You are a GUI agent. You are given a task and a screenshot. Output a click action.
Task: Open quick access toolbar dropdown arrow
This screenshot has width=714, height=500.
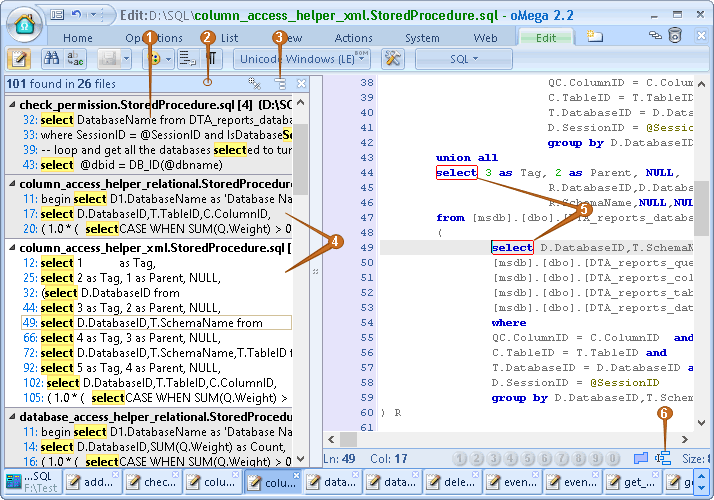(93, 15)
